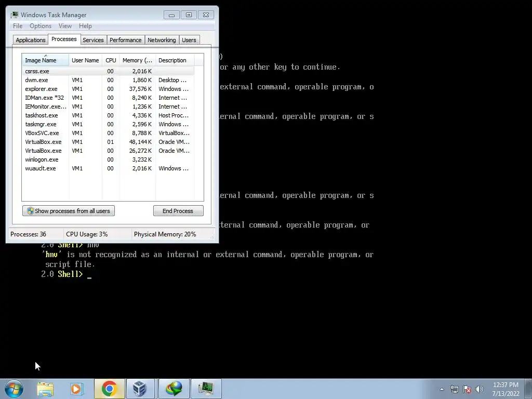
Task: Select VirtualBox.exe using 26,272 K
Action: [x=108, y=151]
